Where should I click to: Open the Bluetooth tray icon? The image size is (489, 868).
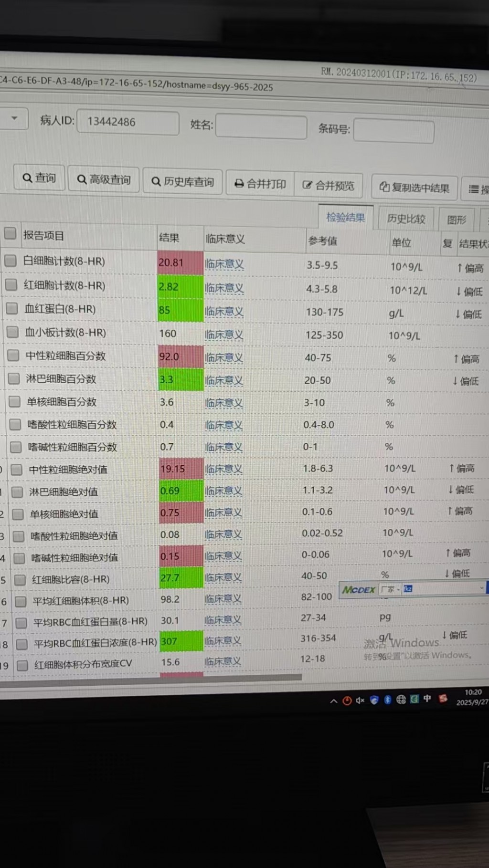388,700
